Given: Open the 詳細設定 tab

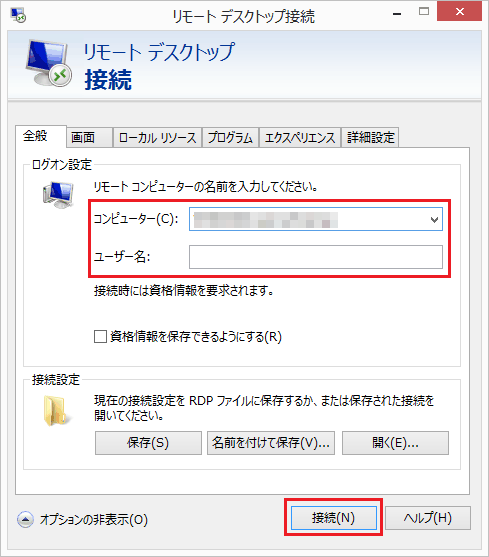Looking at the screenshot, I should 370,137.
